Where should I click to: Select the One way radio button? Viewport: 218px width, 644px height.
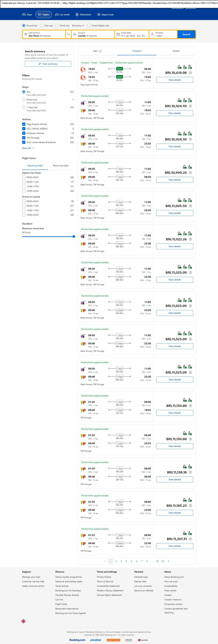(x=42, y=26)
